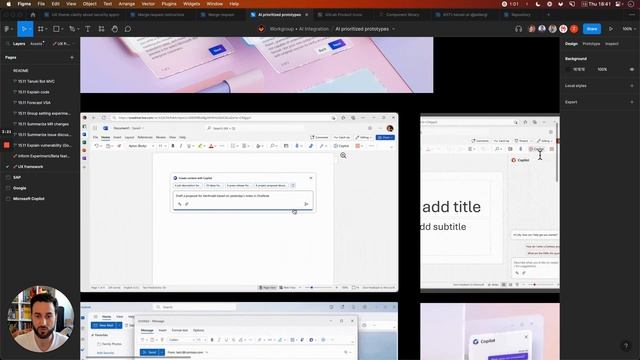
Task: Open the Resources components tool
Action: point(101,29)
